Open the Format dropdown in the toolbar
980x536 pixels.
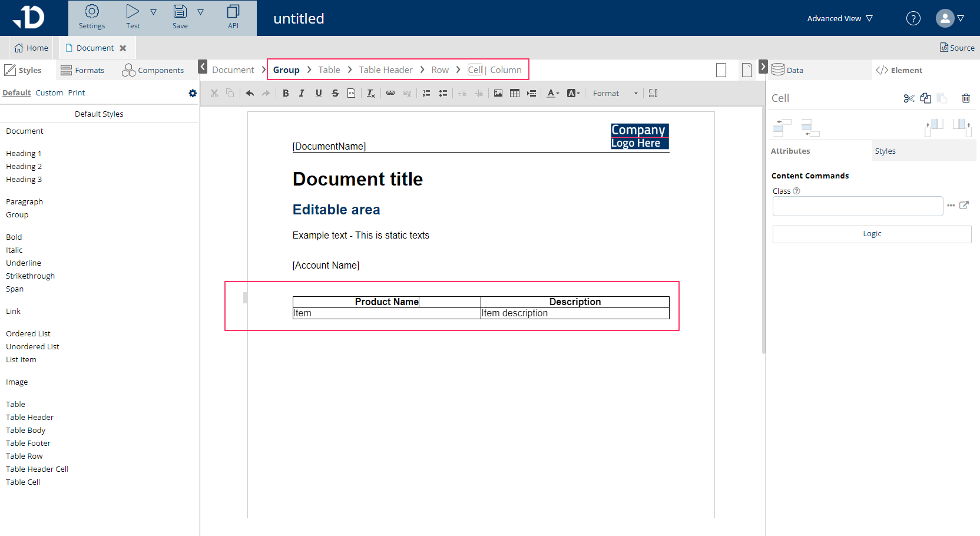point(615,93)
